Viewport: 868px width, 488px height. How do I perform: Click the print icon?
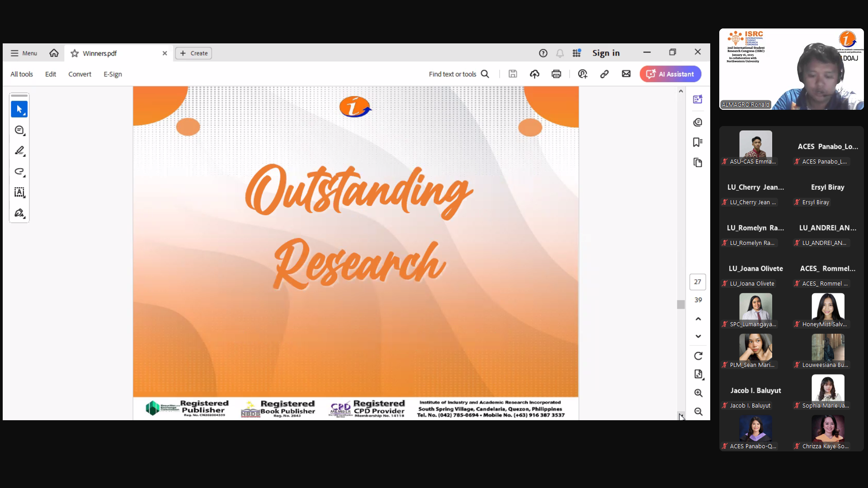tap(556, 74)
